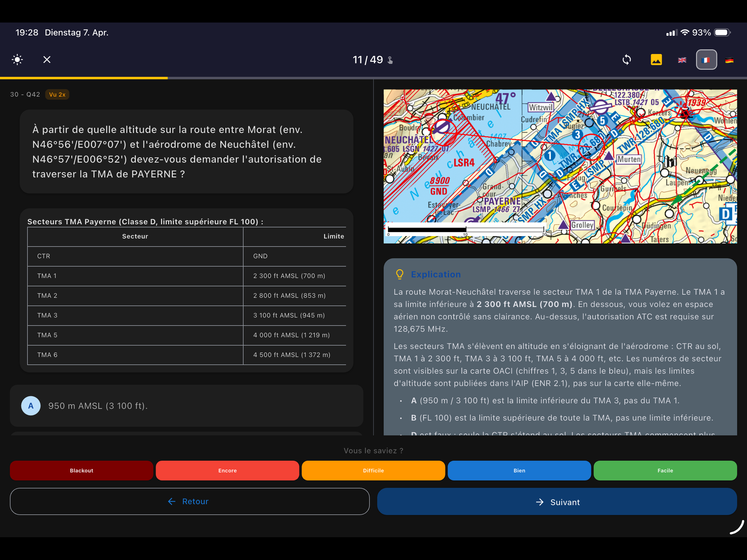Click the TMA 6 sector cell
This screenshot has height=560, width=747.
pos(135,355)
